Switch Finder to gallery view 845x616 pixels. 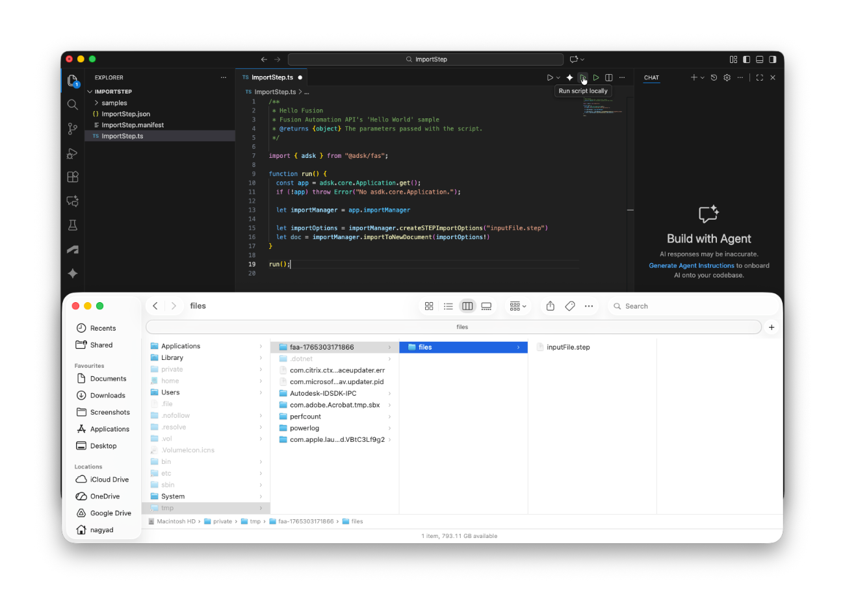486,305
